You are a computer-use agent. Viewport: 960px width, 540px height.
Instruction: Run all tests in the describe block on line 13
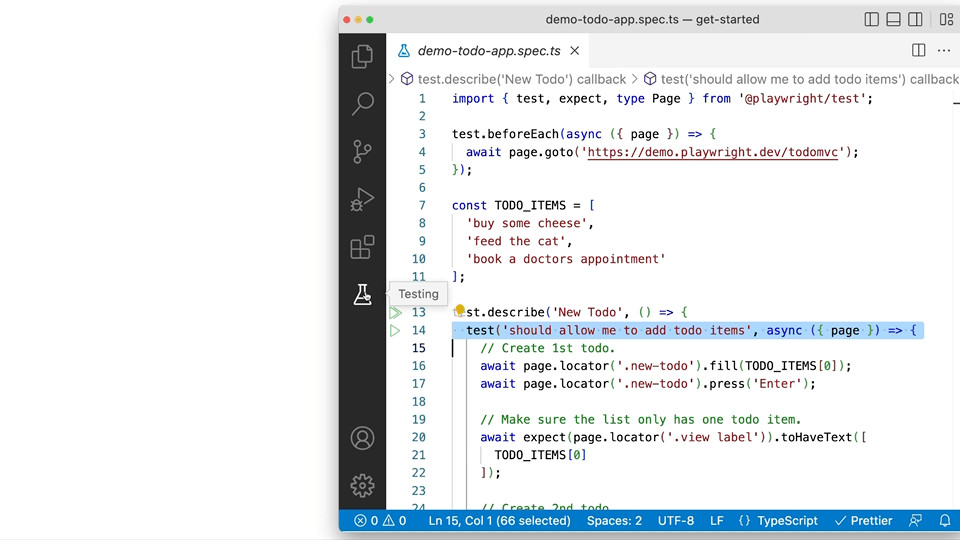(x=395, y=313)
